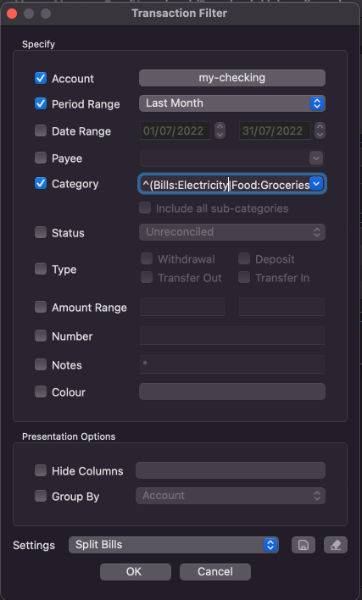
Task: Click the eraser clear settings icon
Action: pos(336,545)
